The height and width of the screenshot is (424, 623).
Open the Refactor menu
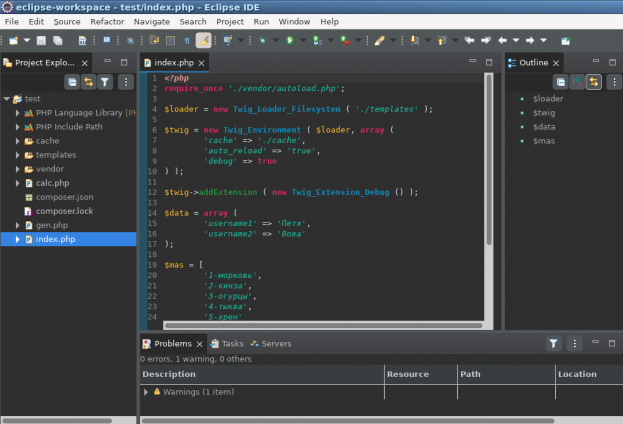coord(107,22)
